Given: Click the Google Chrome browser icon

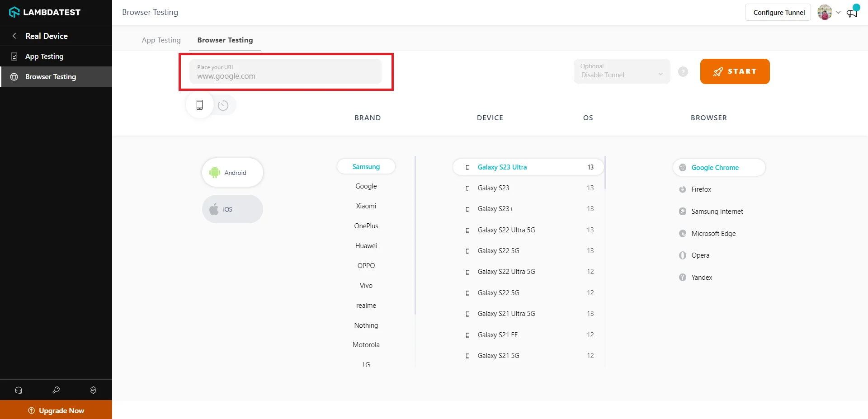Looking at the screenshot, I should coord(683,168).
